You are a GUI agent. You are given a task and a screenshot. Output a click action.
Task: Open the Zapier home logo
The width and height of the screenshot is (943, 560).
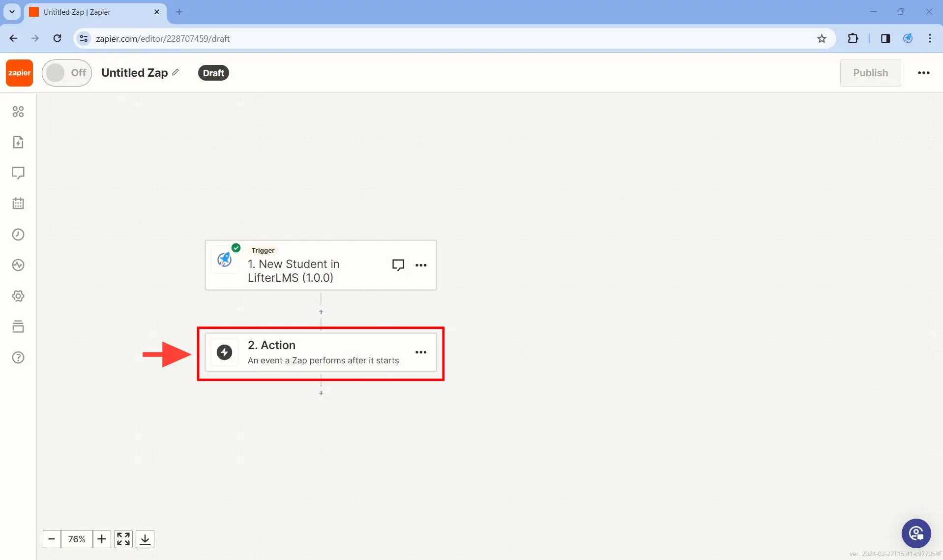19,73
